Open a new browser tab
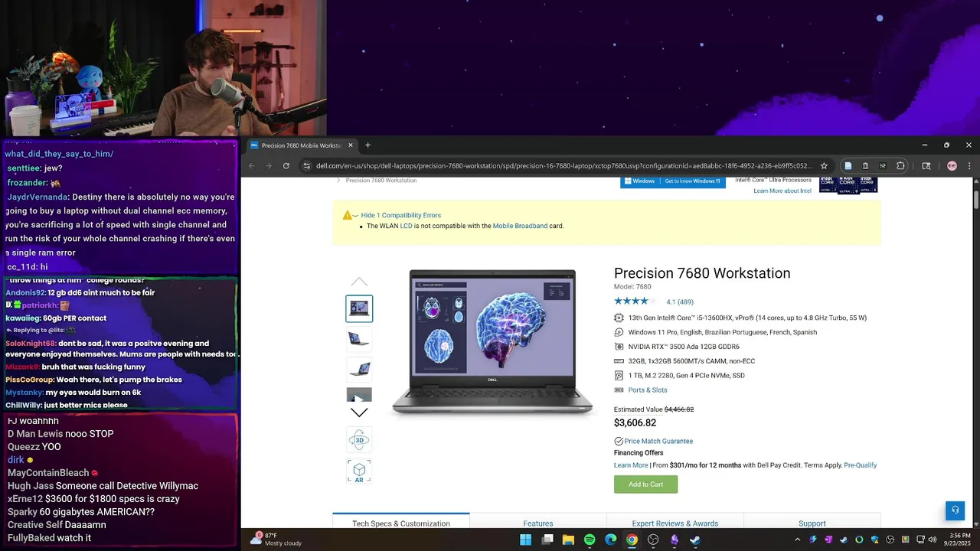This screenshot has height=551, width=980. click(x=367, y=145)
